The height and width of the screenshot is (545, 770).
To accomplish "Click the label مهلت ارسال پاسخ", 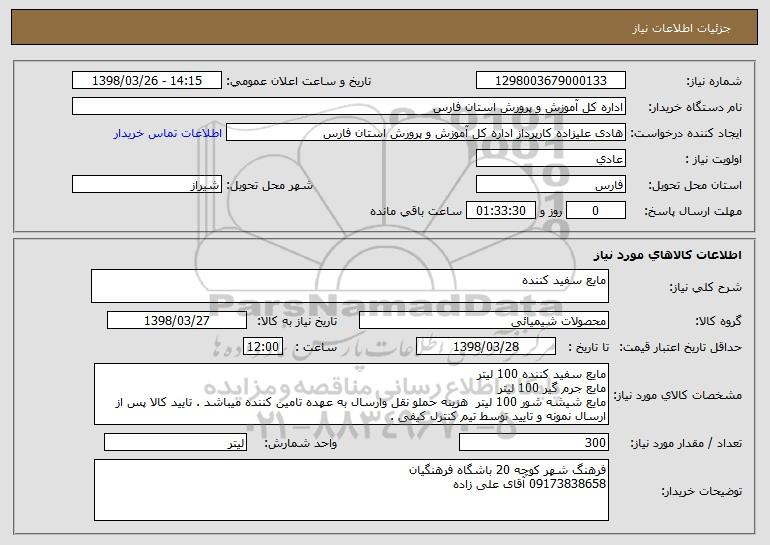I will click(x=693, y=211).
